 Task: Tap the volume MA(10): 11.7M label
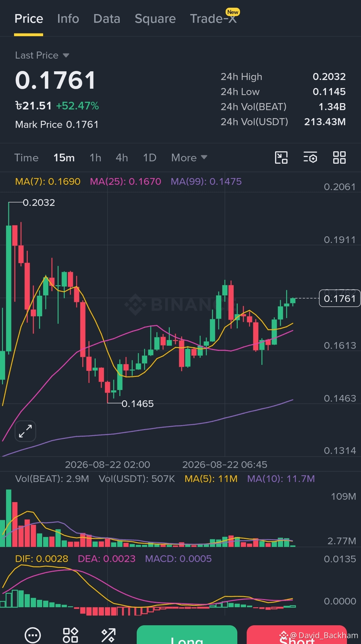281,479
